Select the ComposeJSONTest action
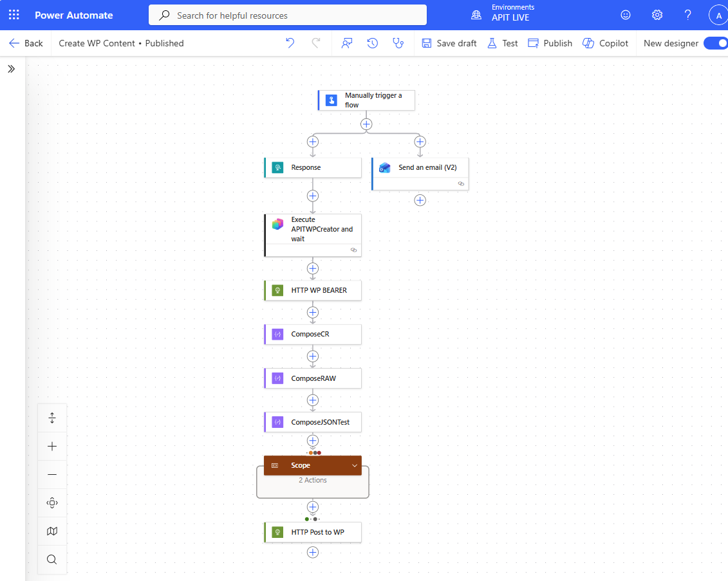The height and width of the screenshot is (581, 728). 312,422
